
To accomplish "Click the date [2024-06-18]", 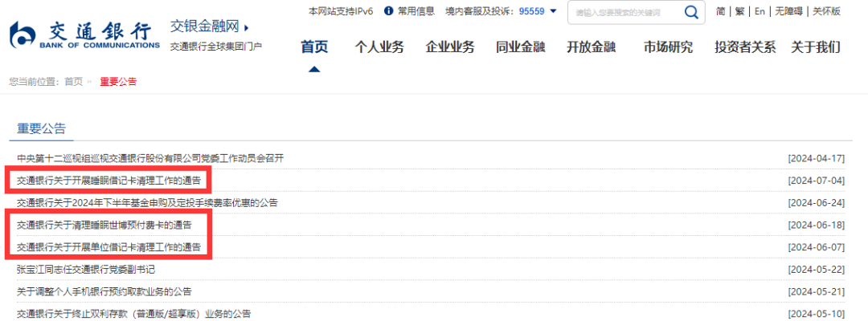I will (817, 225).
